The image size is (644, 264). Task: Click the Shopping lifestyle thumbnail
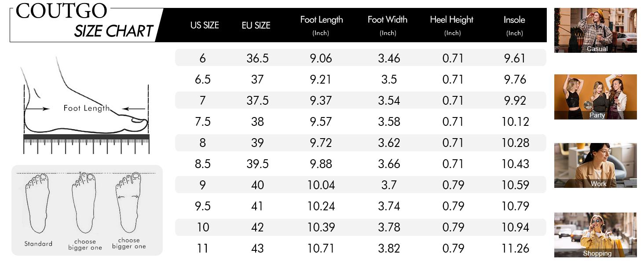pyautogui.click(x=595, y=235)
